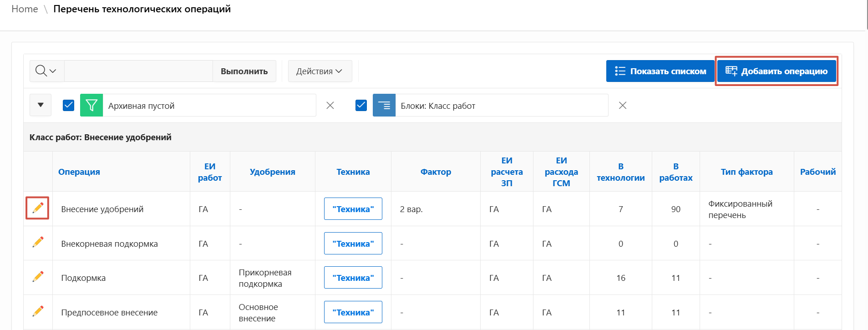Viewport: 868px width, 330px height.
Task: Click the green funnel filter icon
Action: pos(91,106)
